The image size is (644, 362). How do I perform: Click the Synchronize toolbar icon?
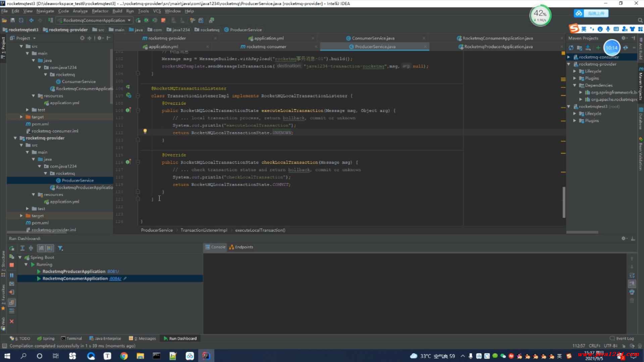(x=21, y=20)
